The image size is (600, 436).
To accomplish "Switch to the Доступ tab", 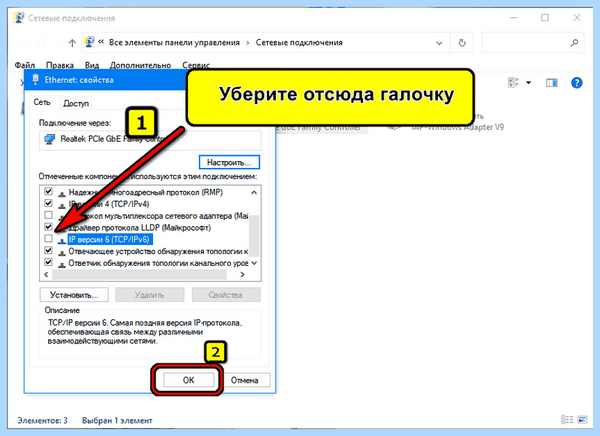I will tap(76, 103).
